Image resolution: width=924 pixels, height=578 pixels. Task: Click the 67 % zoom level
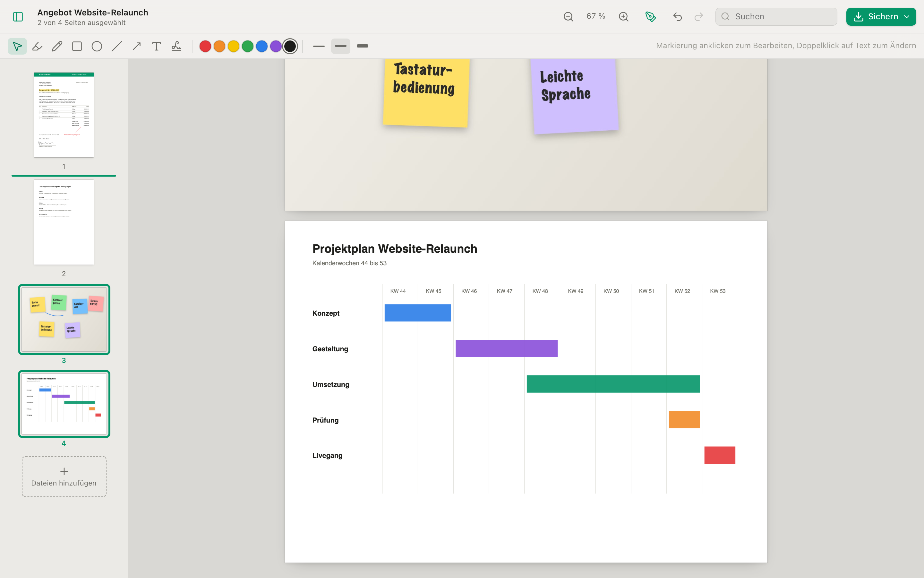596,16
